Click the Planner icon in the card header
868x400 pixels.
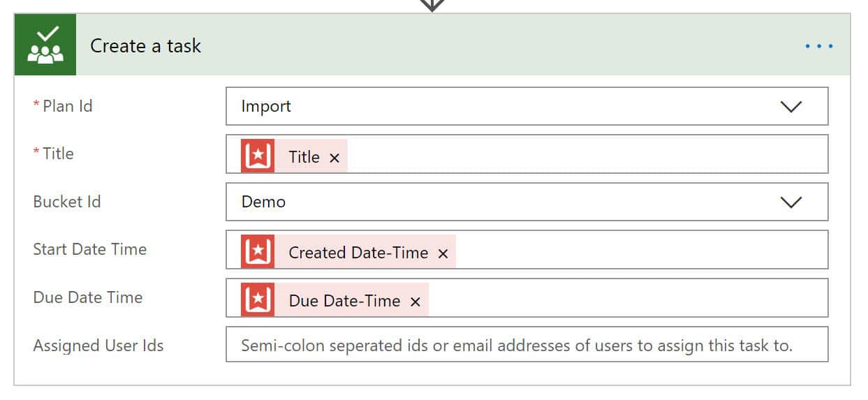45,45
